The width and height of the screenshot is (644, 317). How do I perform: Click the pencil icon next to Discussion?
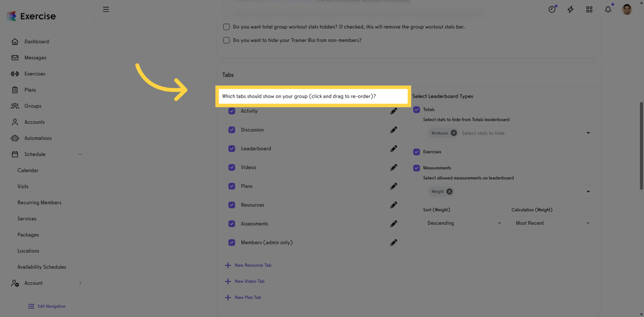[394, 130]
